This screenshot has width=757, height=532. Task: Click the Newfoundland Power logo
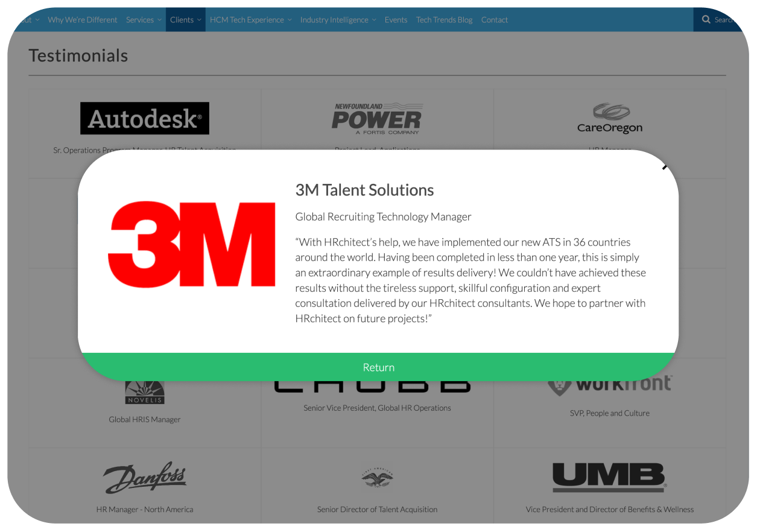click(377, 118)
